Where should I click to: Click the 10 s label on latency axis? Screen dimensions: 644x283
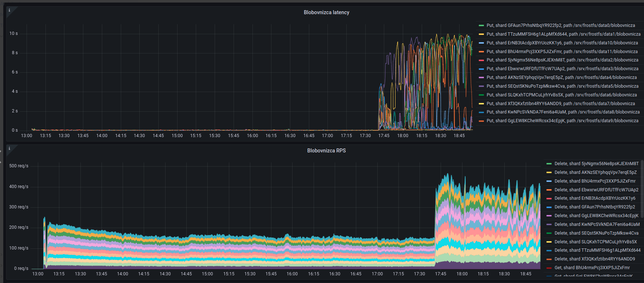[13, 33]
